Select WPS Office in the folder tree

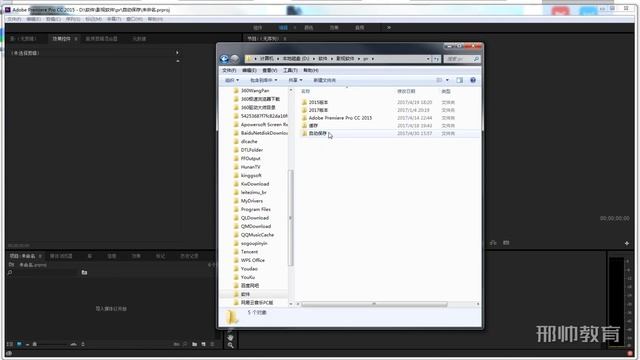pos(253,260)
